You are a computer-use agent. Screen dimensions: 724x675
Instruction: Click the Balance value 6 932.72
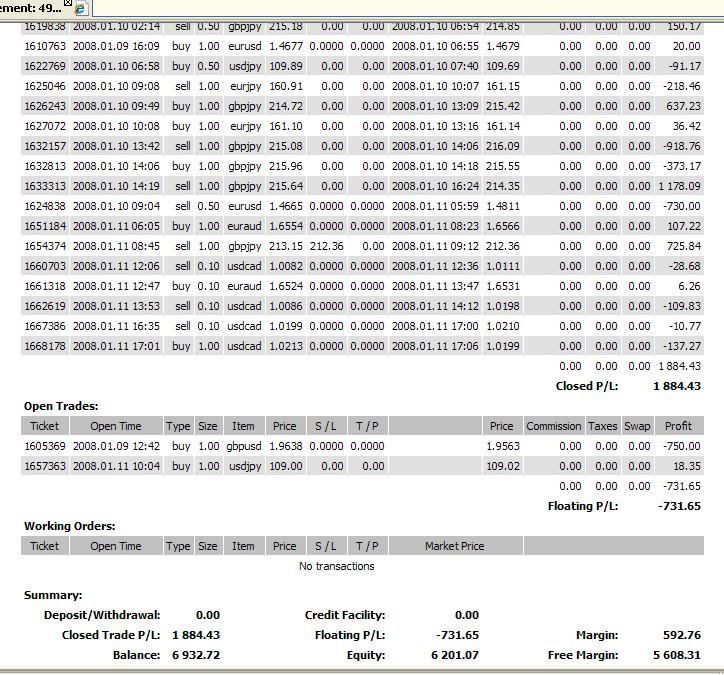pyautogui.click(x=196, y=655)
